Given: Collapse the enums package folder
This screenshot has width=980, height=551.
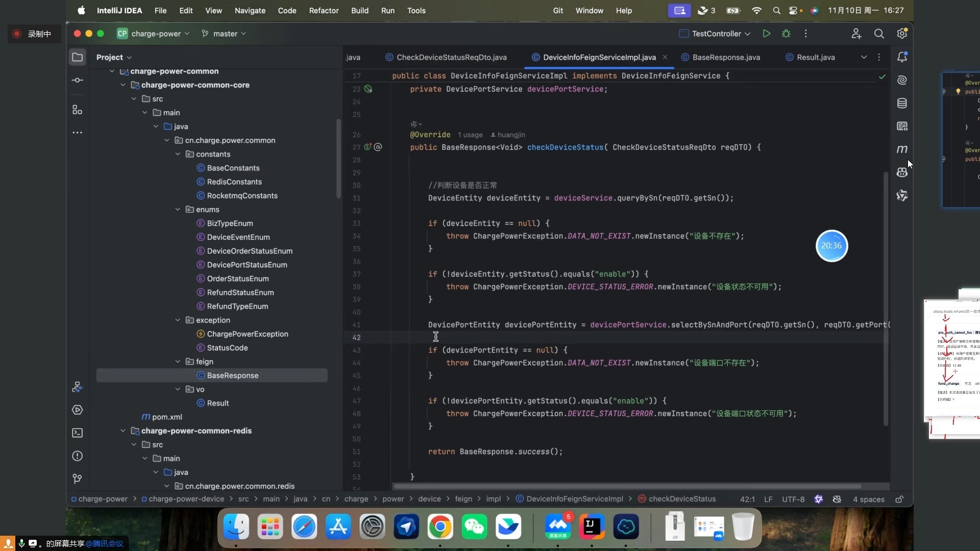Looking at the screenshot, I should 178,210.
